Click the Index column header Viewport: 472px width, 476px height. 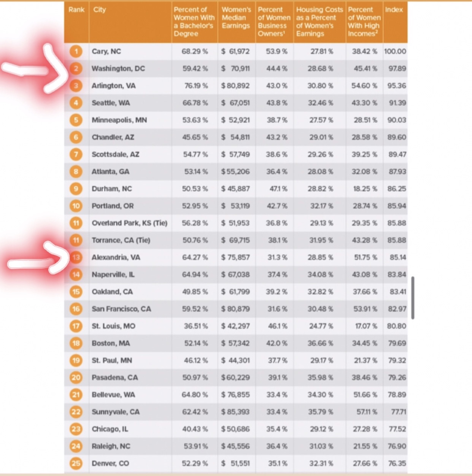[x=394, y=10]
